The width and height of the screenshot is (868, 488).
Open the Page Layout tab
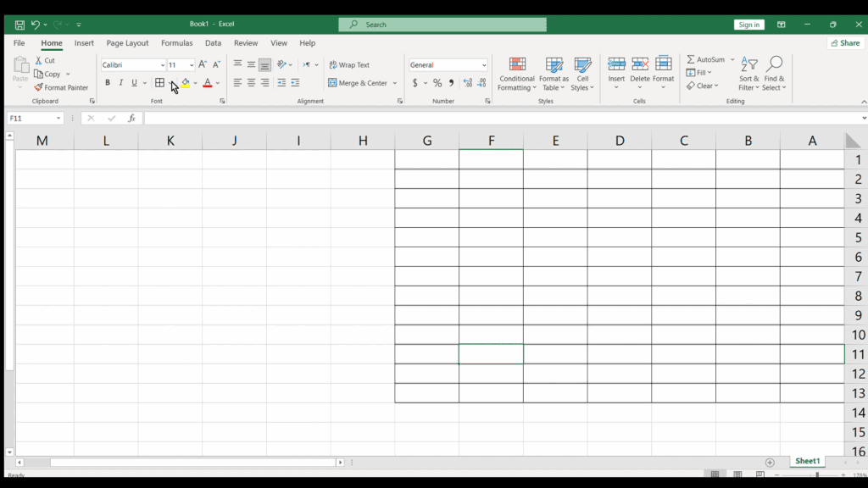(127, 43)
